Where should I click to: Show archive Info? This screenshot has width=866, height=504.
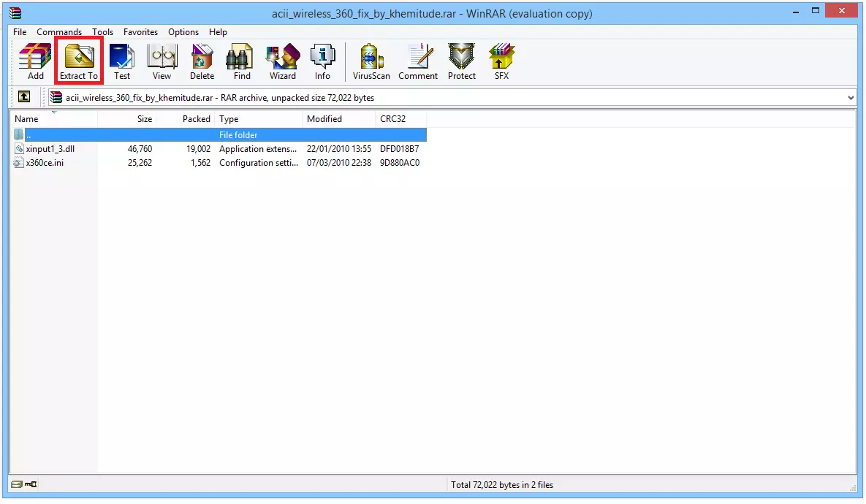tap(322, 61)
